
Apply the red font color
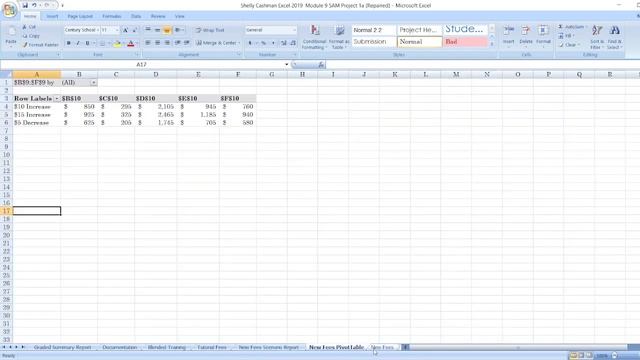[131, 43]
